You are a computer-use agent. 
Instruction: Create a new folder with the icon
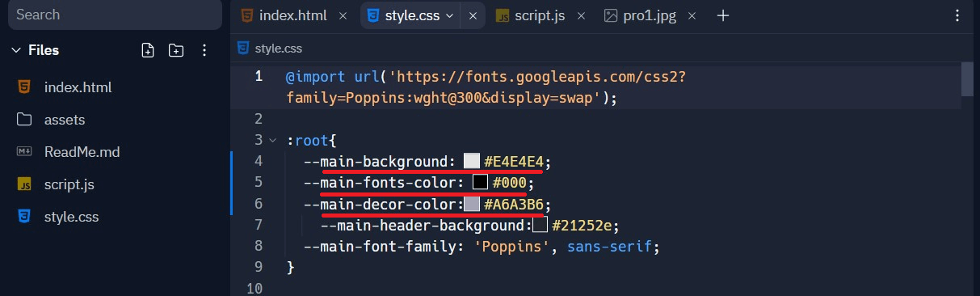tap(176, 50)
